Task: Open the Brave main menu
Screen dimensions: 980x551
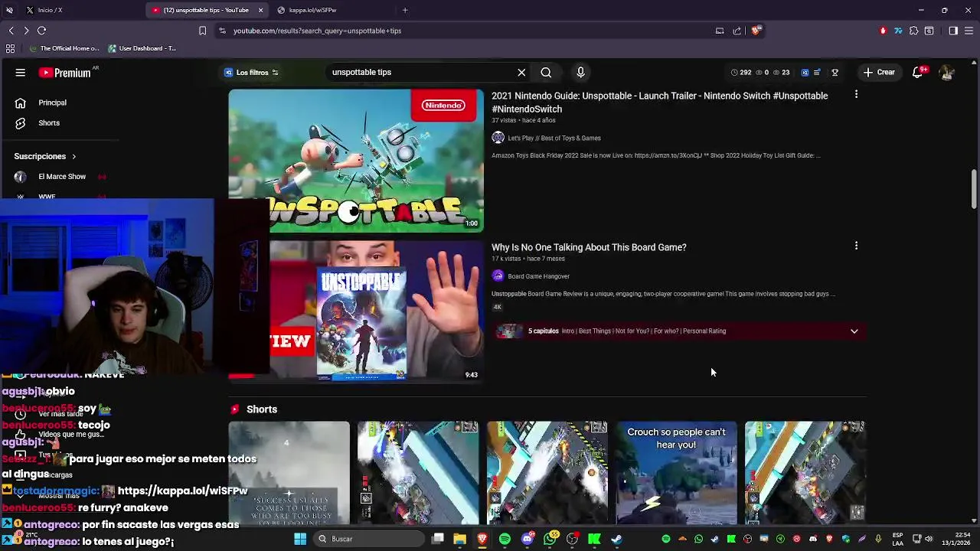Action: [969, 31]
